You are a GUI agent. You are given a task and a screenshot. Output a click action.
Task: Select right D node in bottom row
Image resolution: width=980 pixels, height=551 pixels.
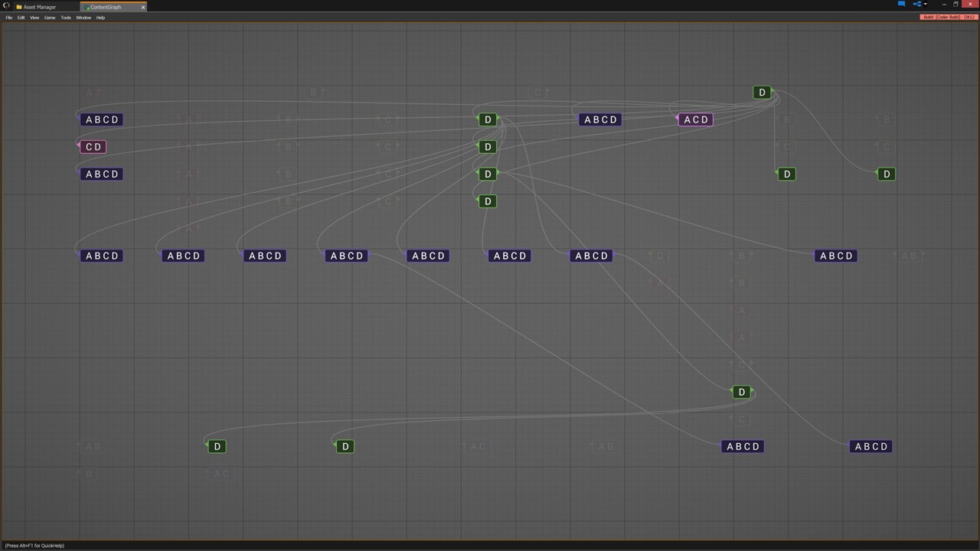[x=345, y=446]
